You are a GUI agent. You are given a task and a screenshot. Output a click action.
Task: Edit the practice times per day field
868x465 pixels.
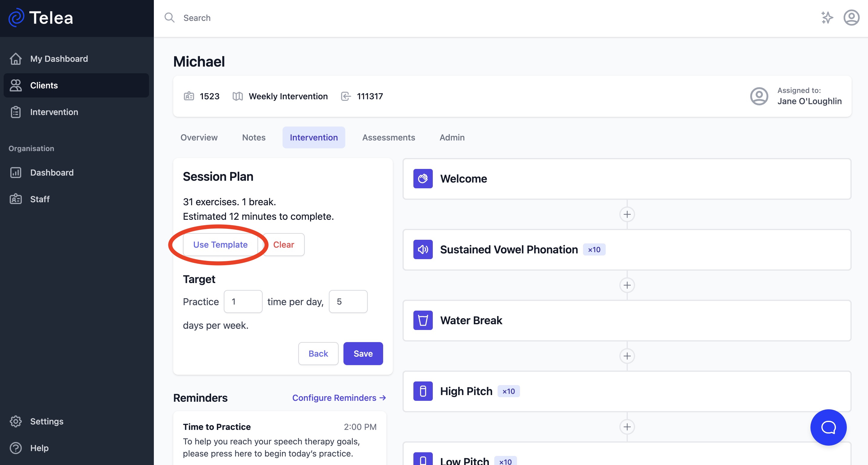click(243, 301)
